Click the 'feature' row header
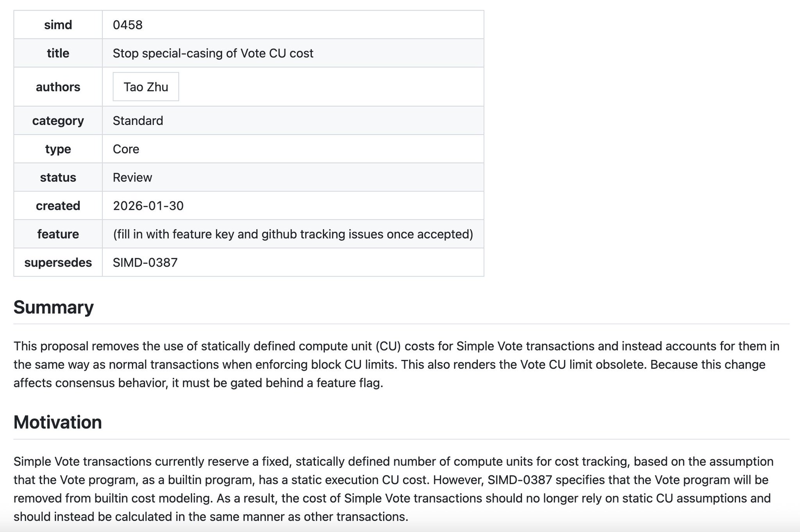The height and width of the screenshot is (532, 800). (x=58, y=234)
